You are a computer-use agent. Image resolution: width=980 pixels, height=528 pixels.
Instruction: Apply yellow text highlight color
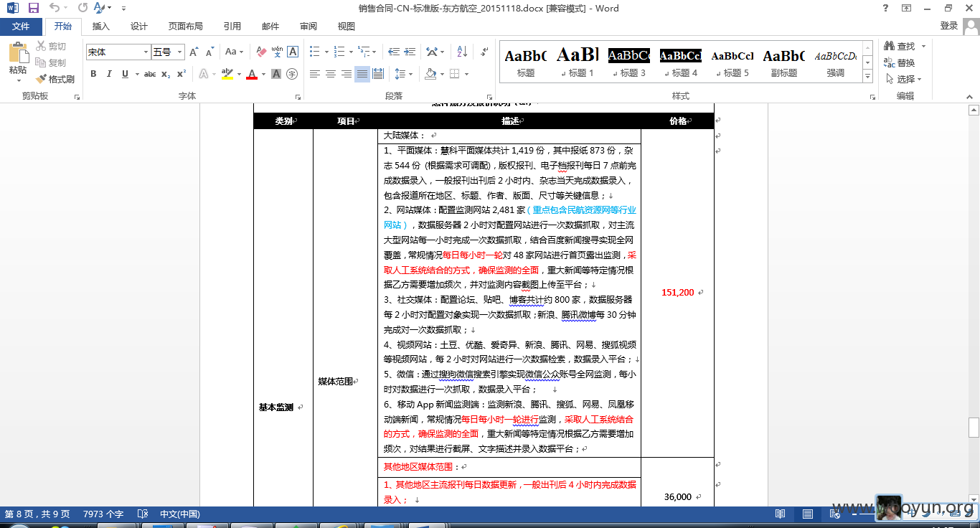tap(227, 74)
